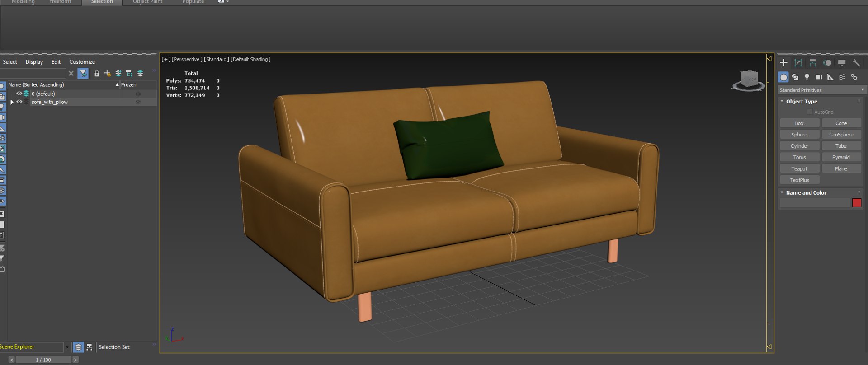
Task: Toggle frozen state of 0 (default) layer
Action: click(138, 94)
